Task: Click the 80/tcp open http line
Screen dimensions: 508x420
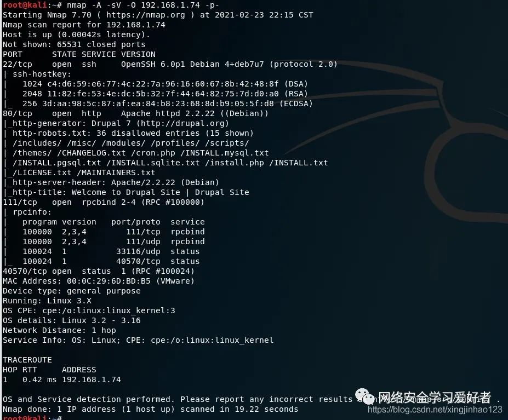Action: pos(135,113)
